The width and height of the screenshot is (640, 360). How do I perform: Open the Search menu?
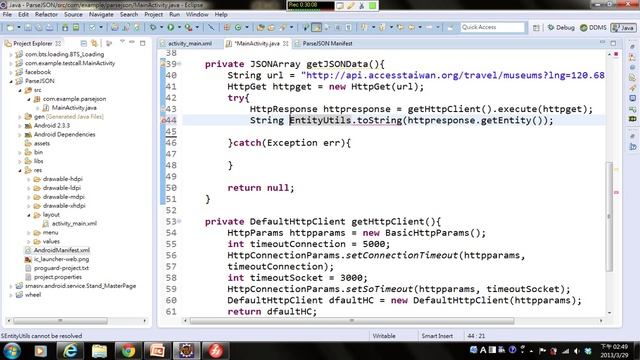(129, 14)
